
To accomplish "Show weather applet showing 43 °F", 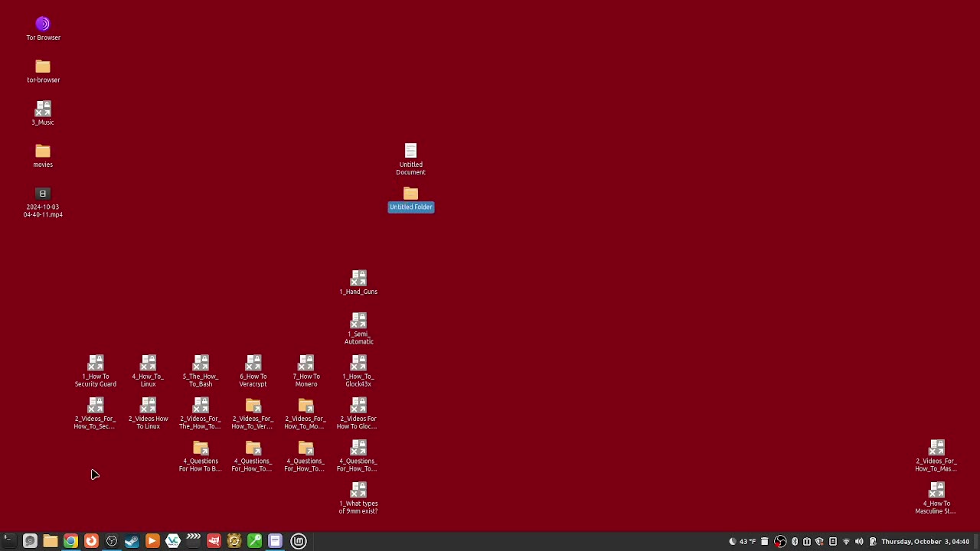I will tap(742, 542).
